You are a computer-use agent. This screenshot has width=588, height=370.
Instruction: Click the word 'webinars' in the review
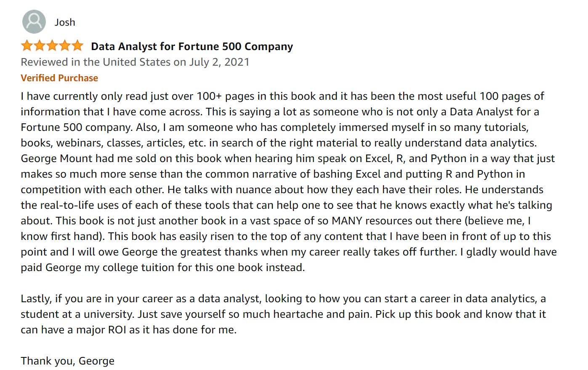tap(79, 143)
